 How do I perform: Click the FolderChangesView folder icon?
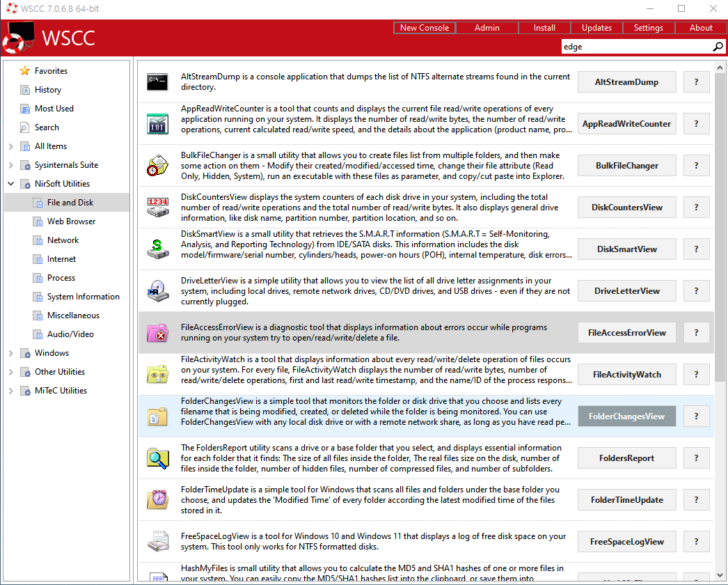[x=158, y=416]
